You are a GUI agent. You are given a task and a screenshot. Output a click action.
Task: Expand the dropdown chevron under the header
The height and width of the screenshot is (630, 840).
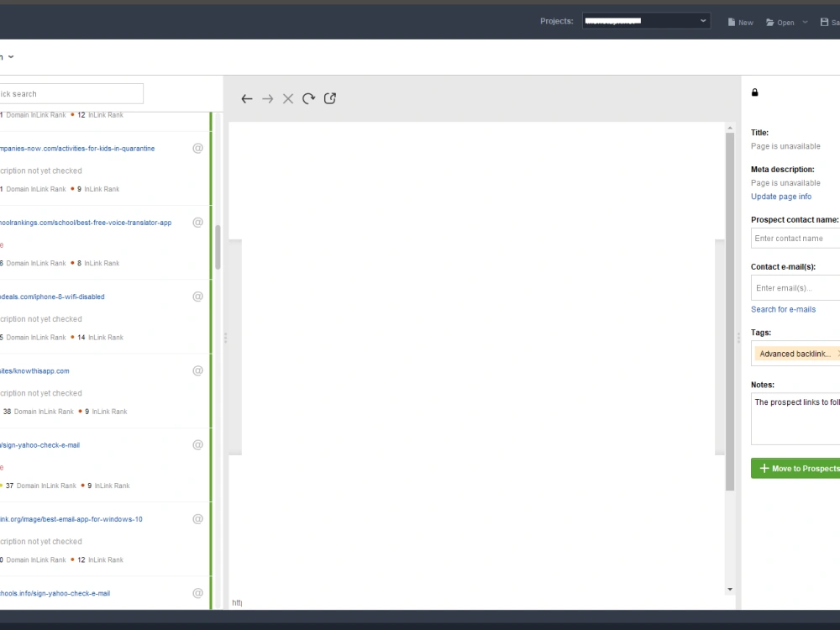[11, 57]
